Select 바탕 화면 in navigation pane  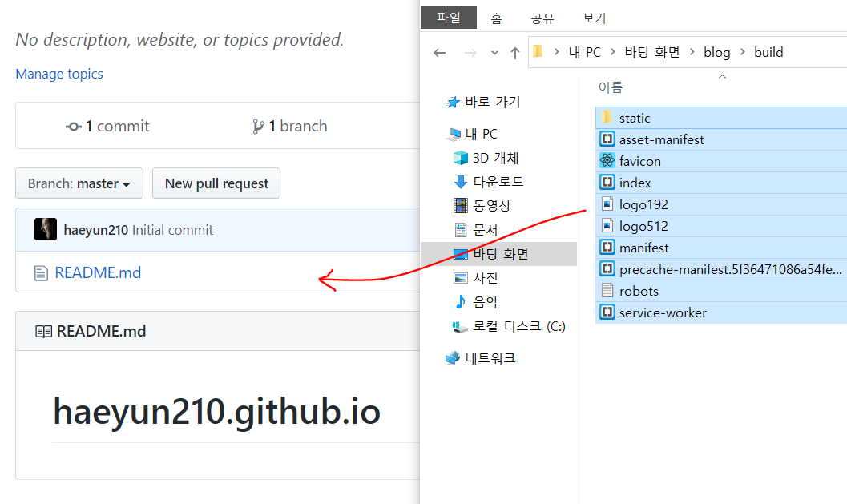pyautogui.click(x=498, y=254)
